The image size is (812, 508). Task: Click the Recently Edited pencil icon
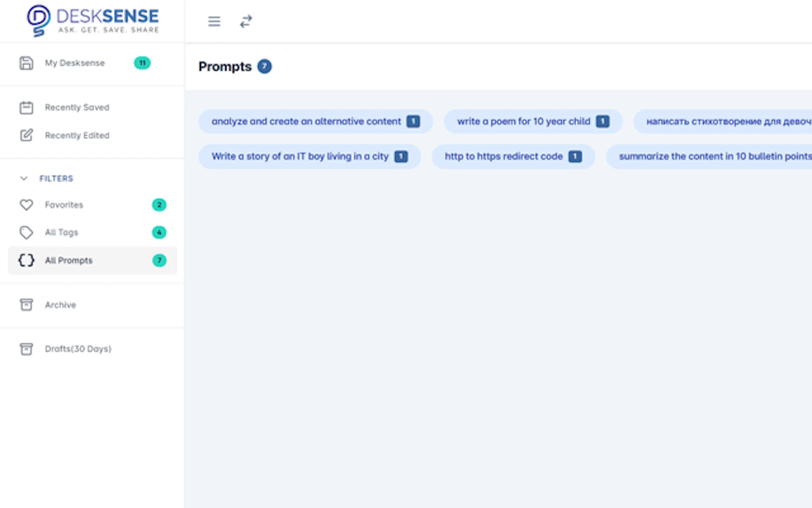(26, 135)
